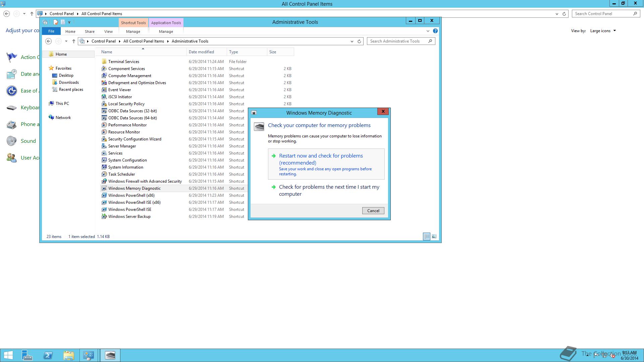Open PowerShell from the taskbar
The width and height of the screenshot is (644, 362).
tap(48, 355)
